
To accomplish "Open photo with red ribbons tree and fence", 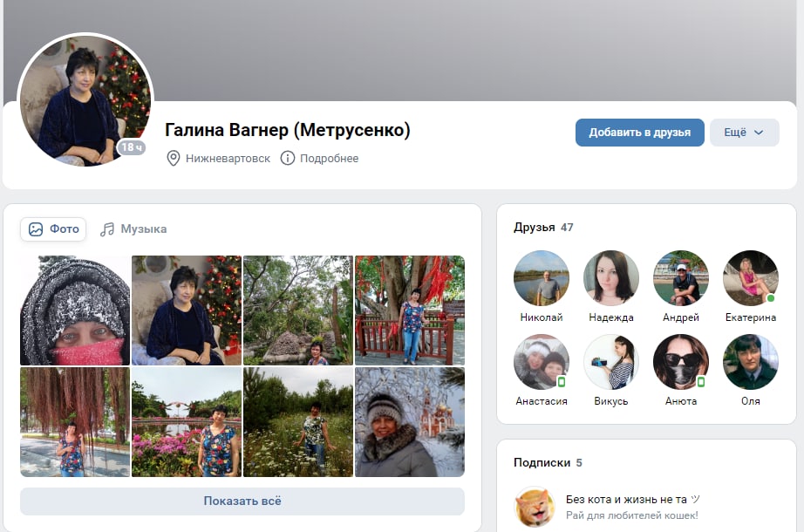I will pyautogui.click(x=410, y=310).
